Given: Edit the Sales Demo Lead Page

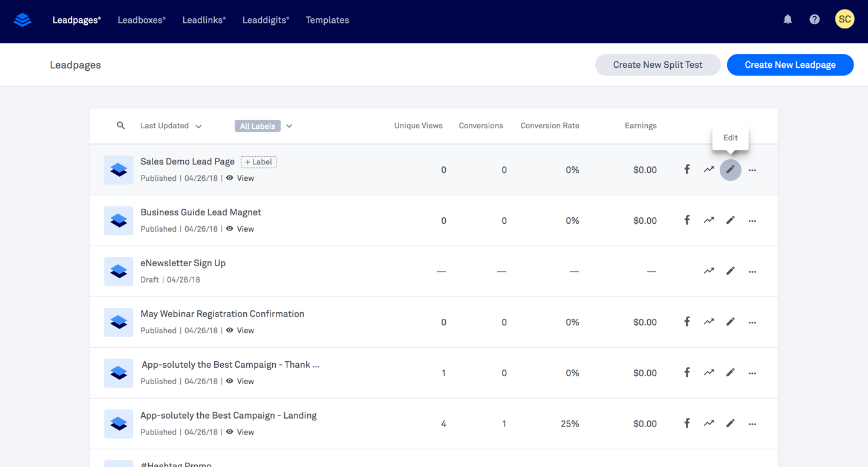Looking at the screenshot, I should coord(731,170).
